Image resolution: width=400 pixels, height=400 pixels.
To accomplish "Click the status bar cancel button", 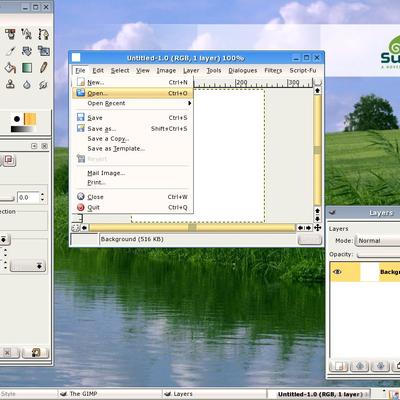I will pos(310,239).
